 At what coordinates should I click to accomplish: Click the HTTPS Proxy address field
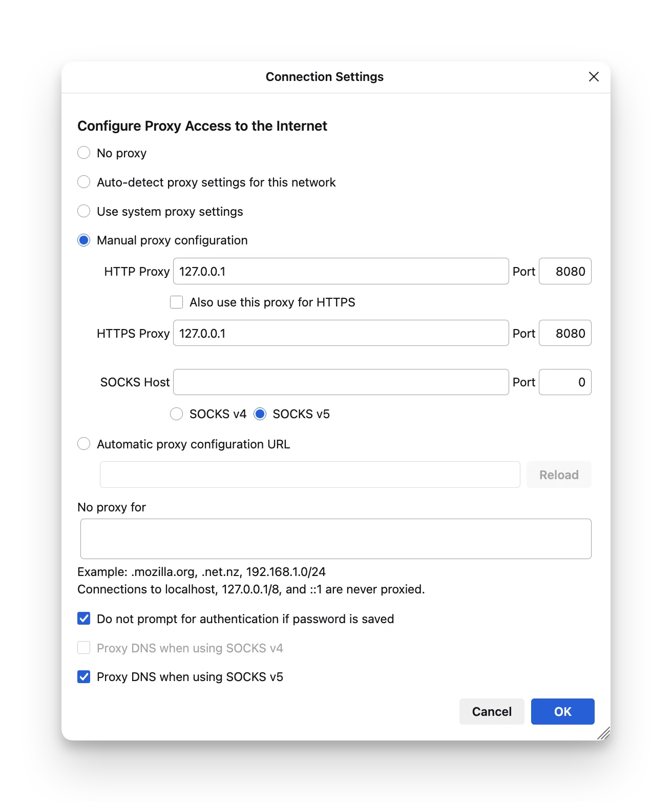point(341,333)
